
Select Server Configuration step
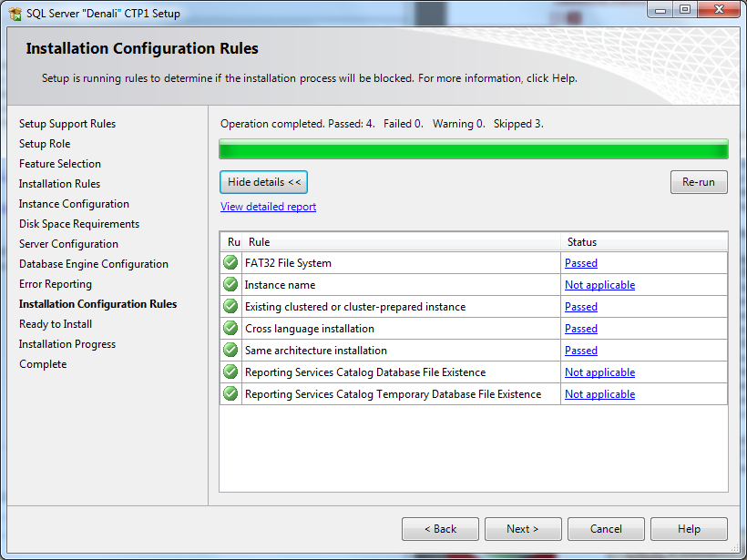68,244
